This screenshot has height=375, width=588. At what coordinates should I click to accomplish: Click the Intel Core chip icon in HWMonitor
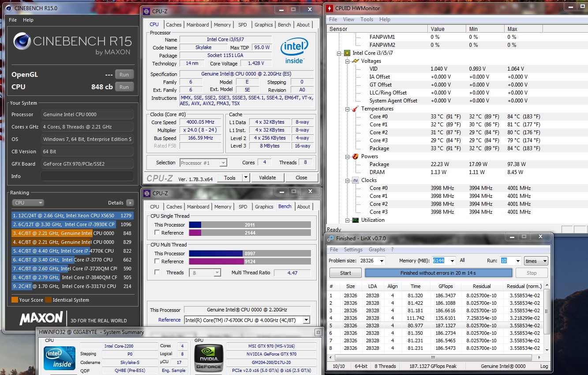tap(347, 53)
